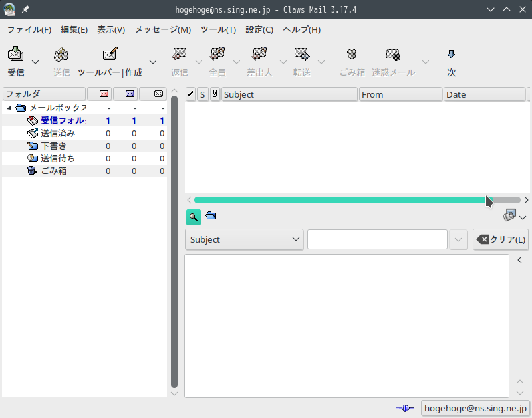Screen dimensions: 532x418
Task: Open the ファイル(F) menu
Action: tap(29, 30)
